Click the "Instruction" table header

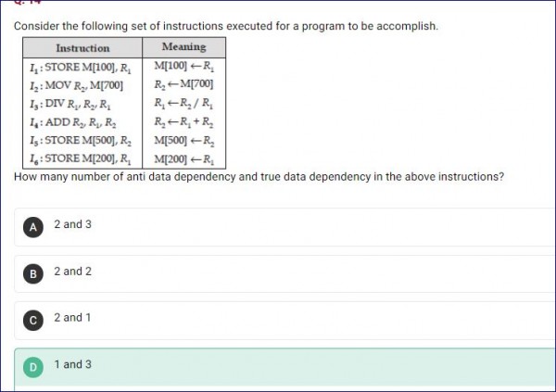[x=82, y=47]
